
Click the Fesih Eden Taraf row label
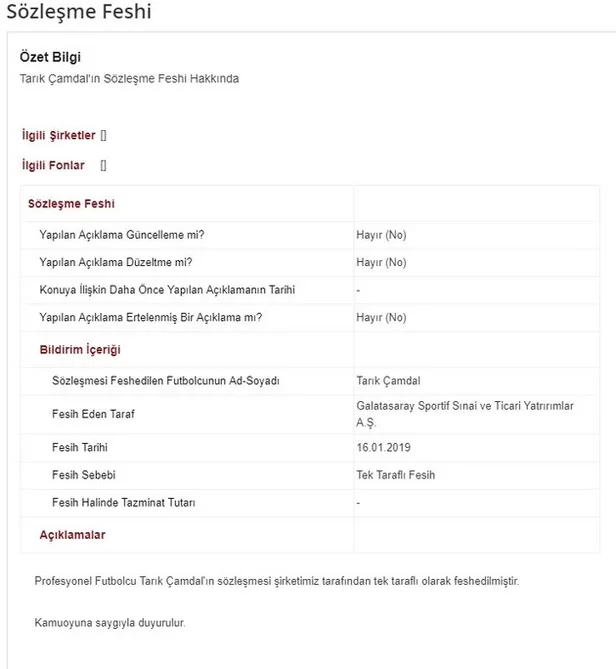[x=95, y=414]
